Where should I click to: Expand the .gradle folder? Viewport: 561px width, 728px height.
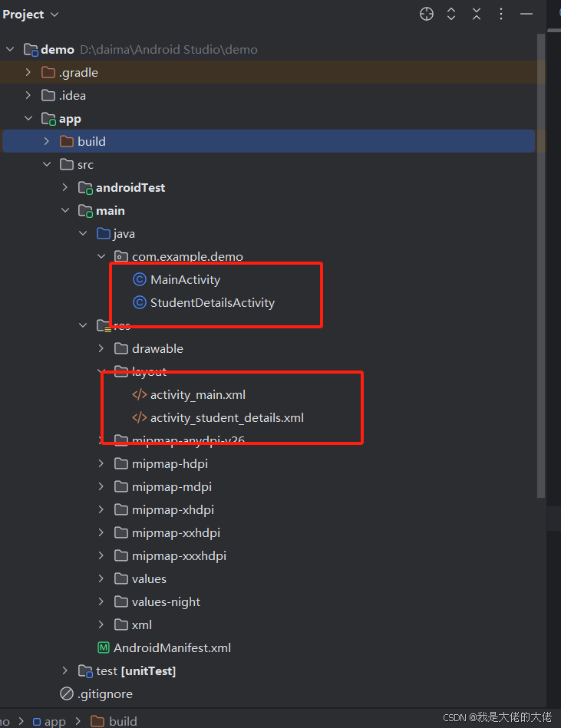28,72
